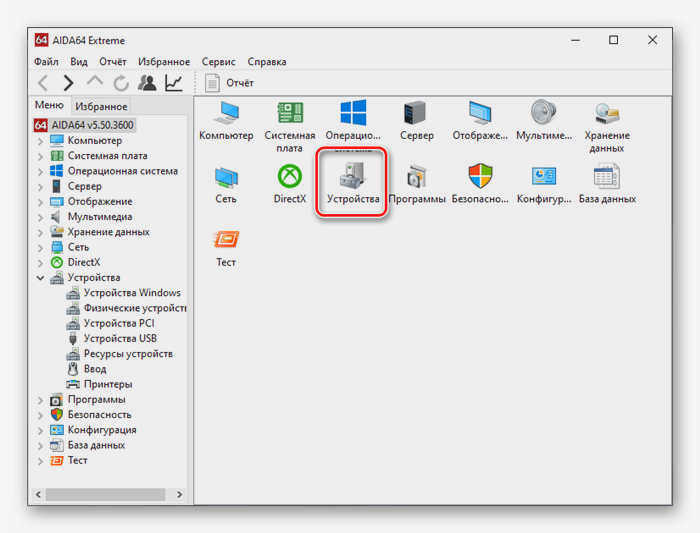700x533 pixels.
Task: Expand the Компьютер tree node
Action: (41, 141)
